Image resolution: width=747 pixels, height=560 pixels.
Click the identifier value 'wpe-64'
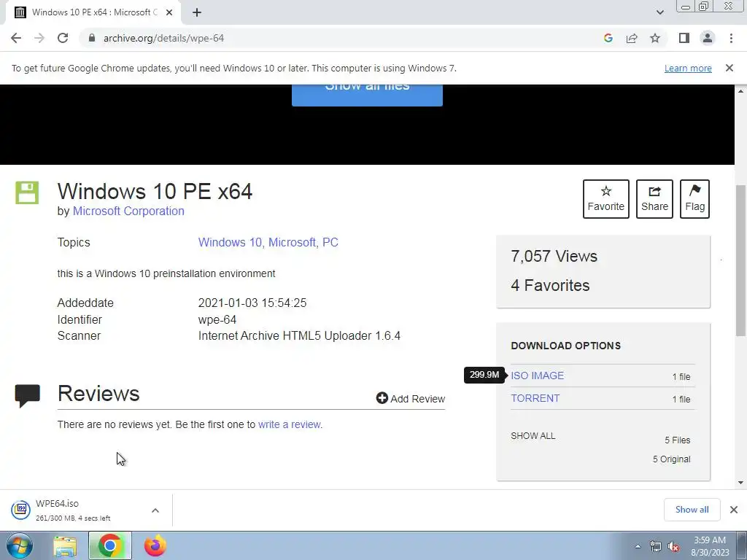[217, 319]
